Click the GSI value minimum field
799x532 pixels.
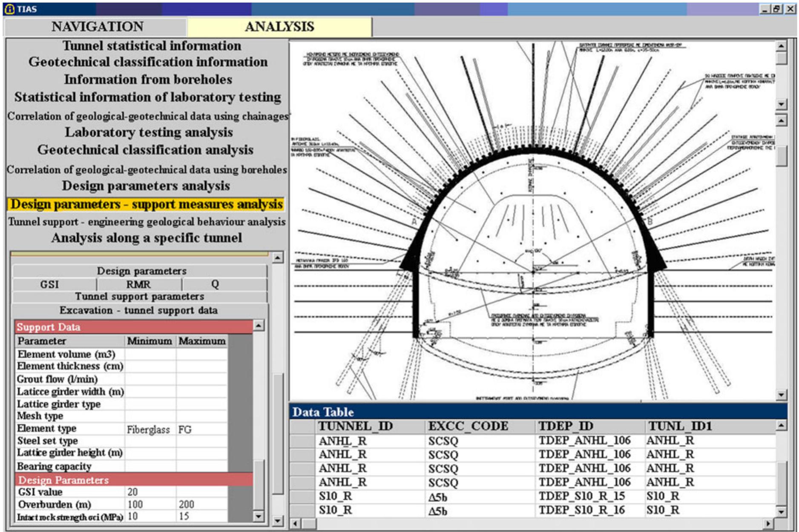click(x=151, y=492)
